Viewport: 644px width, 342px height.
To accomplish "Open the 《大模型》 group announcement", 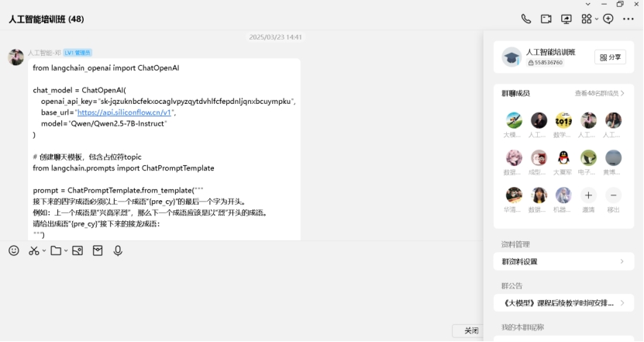I will [563, 302].
